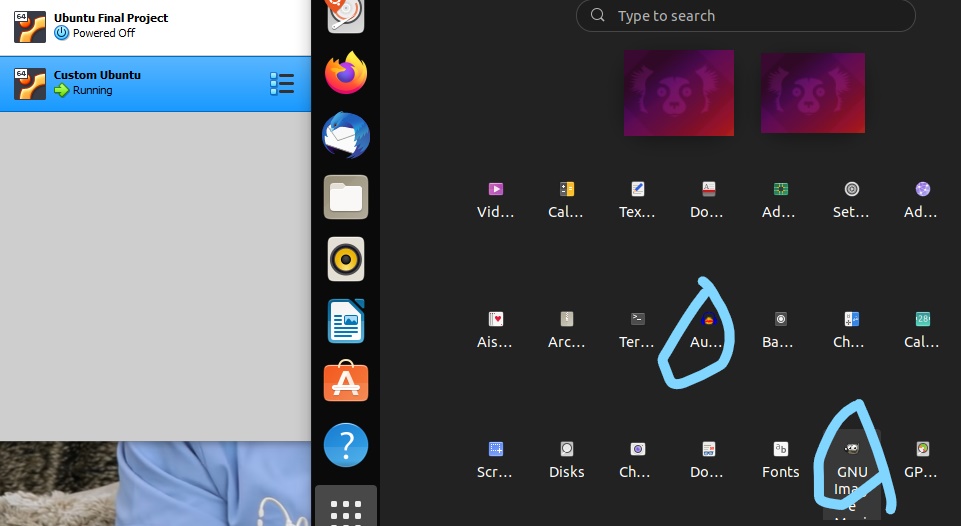This screenshot has height=526, width=961.
Task: Open Calendar with green 28 icon
Action: point(922,330)
